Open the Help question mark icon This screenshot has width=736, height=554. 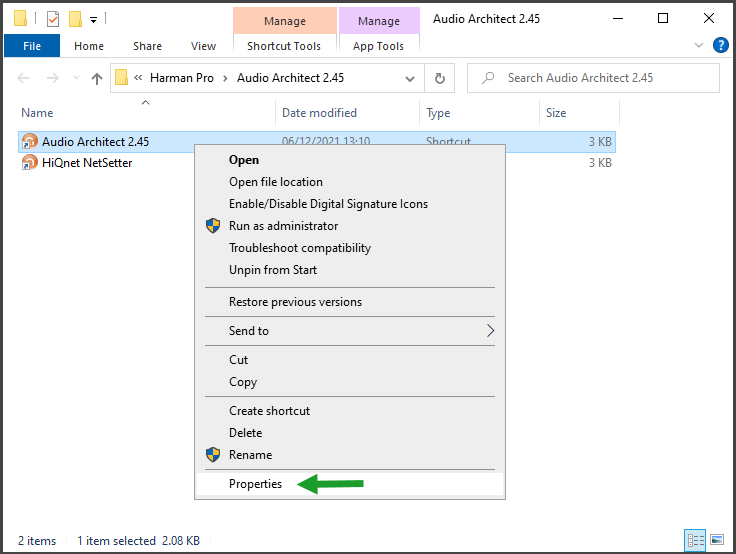(x=721, y=46)
